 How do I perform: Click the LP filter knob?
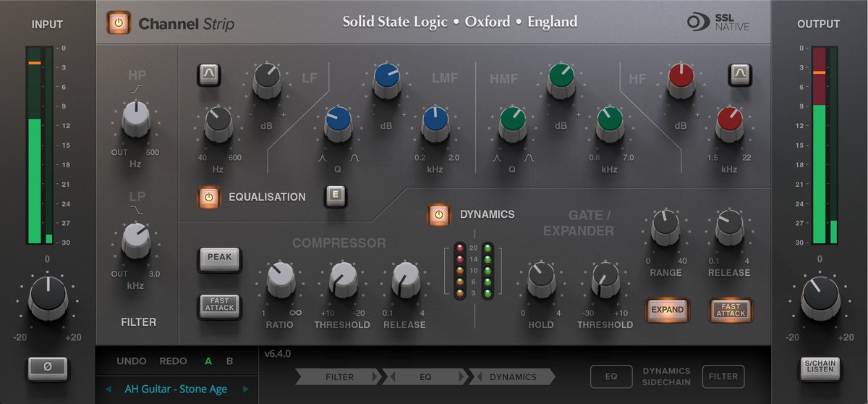click(136, 240)
